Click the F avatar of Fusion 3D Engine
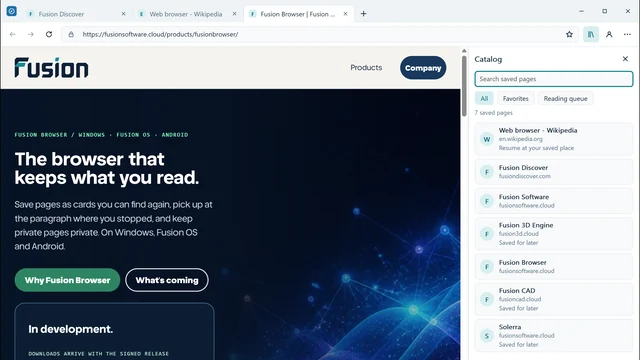Image resolution: width=640 pixels, height=360 pixels. click(x=487, y=234)
